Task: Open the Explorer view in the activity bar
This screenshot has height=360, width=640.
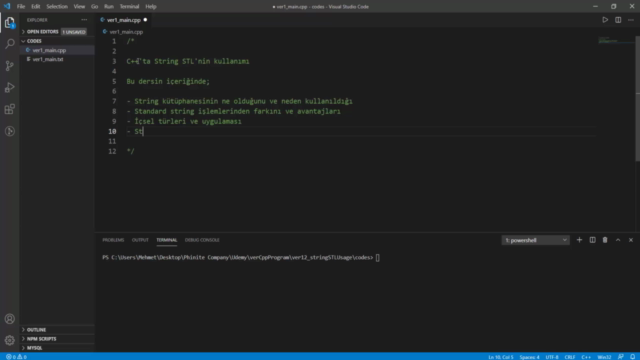Action: (x=9, y=22)
